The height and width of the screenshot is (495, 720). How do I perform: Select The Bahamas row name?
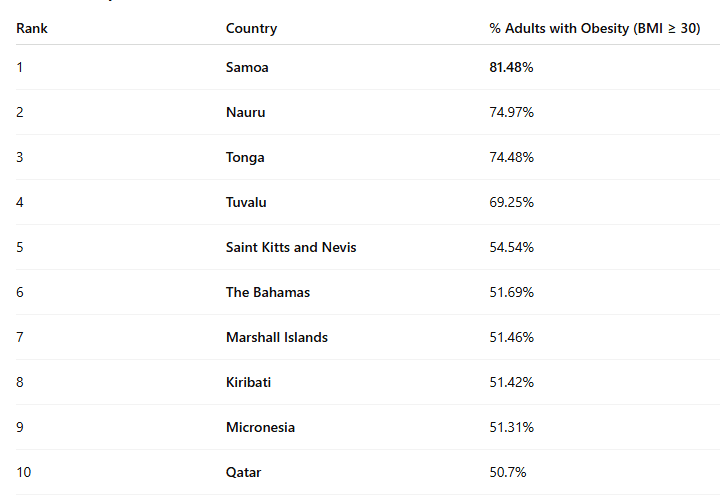(268, 292)
